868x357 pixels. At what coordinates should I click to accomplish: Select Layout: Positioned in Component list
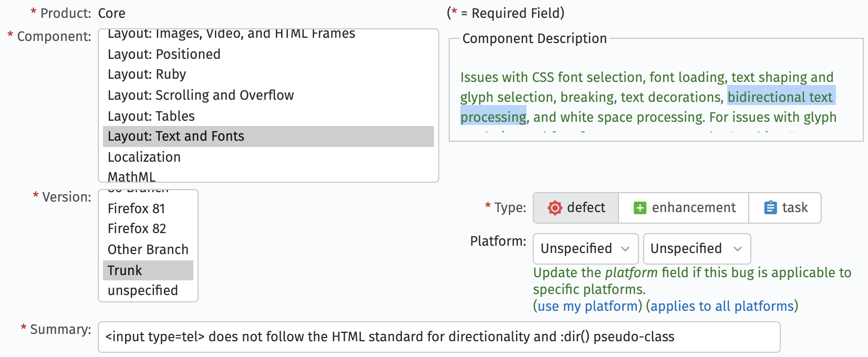click(164, 54)
